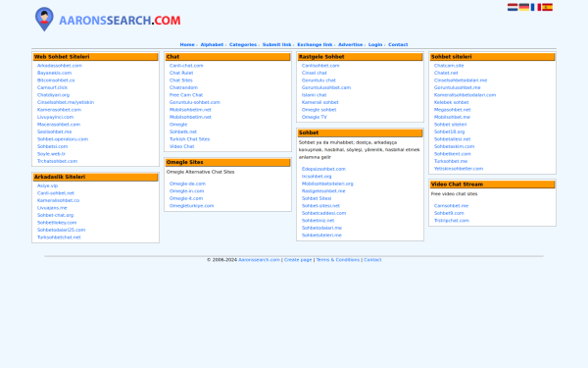
Task: Open the Kelebek sohbet link
Action: click(451, 102)
